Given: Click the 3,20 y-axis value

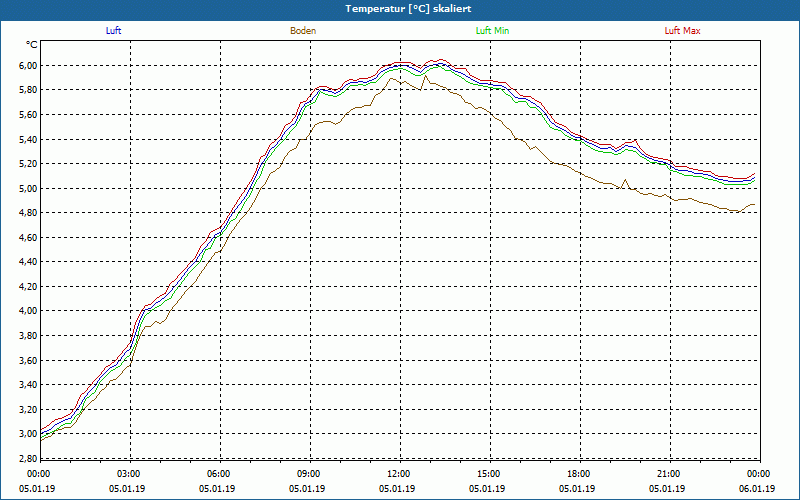Looking at the screenshot, I should click(28, 409).
